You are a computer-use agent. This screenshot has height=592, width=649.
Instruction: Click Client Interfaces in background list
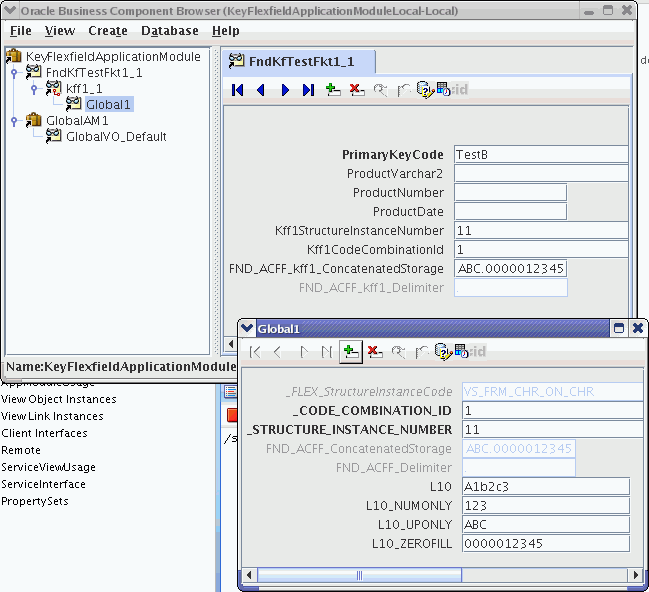point(44,433)
